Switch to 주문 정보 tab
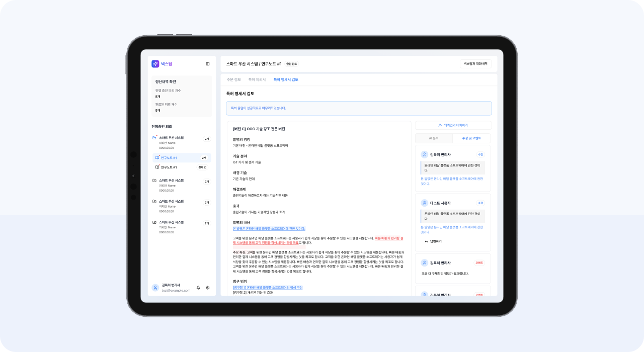The height and width of the screenshot is (352, 644). 233,79
